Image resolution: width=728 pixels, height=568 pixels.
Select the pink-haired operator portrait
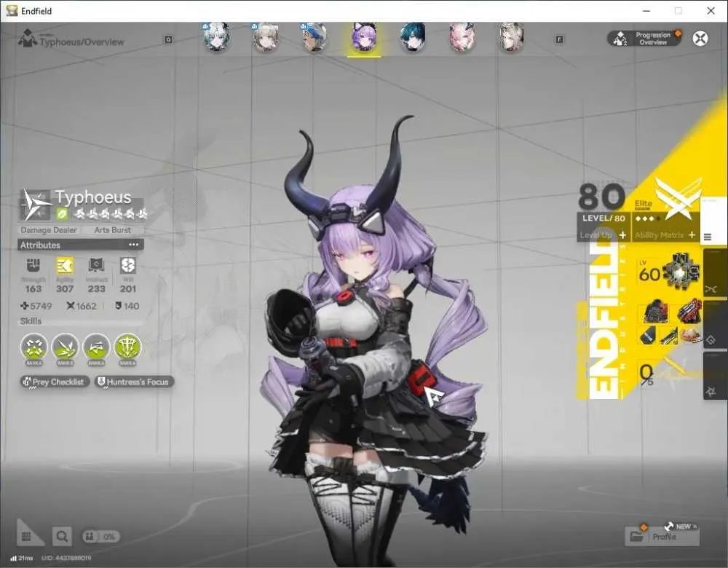[462, 37]
